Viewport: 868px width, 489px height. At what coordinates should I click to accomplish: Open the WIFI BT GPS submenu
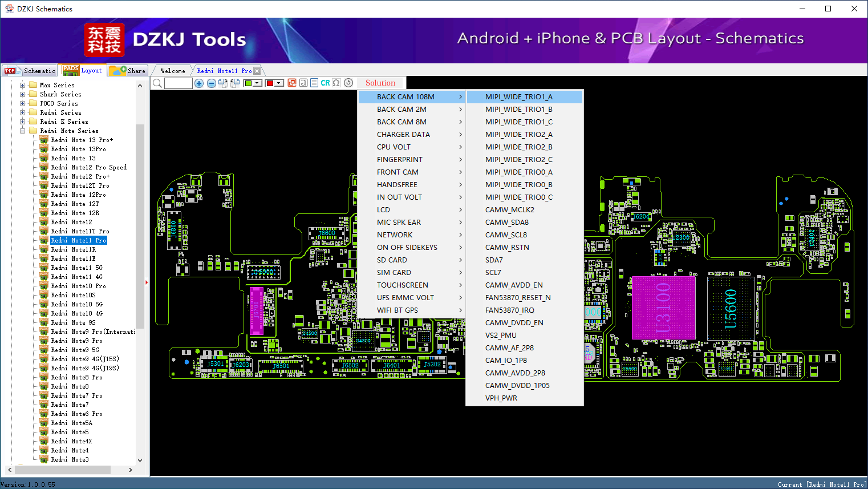[x=412, y=310]
